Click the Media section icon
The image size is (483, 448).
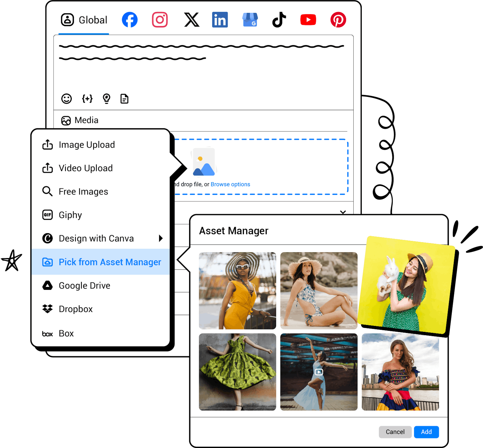[x=66, y=120]
